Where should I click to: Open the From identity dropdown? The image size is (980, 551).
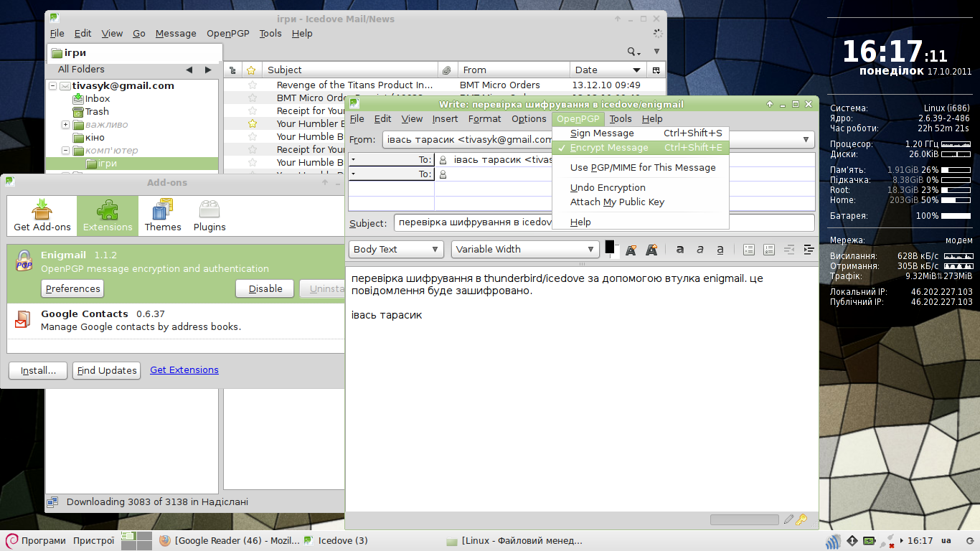tap(598, 139)
